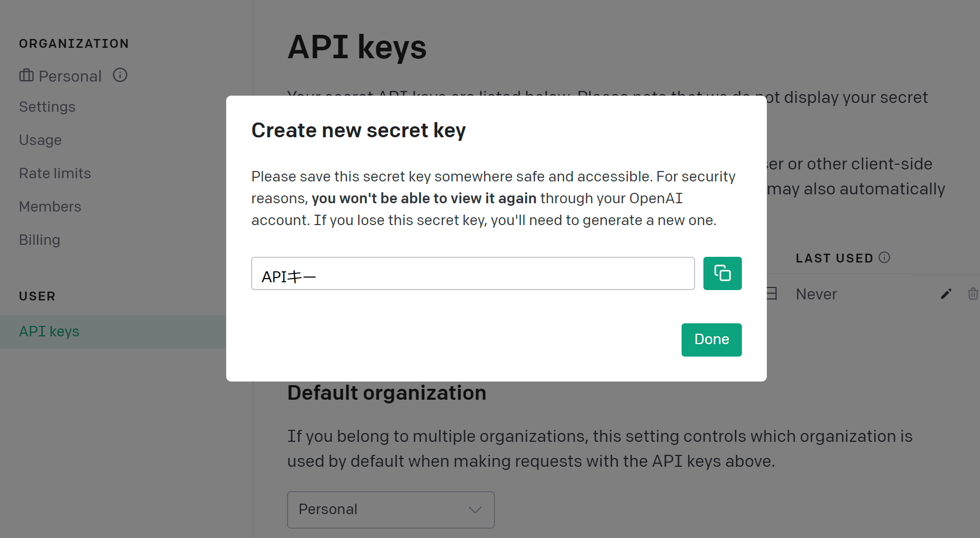Go to the Usage page
Viewport: 980px width, 538px height.
coord(41,140)
